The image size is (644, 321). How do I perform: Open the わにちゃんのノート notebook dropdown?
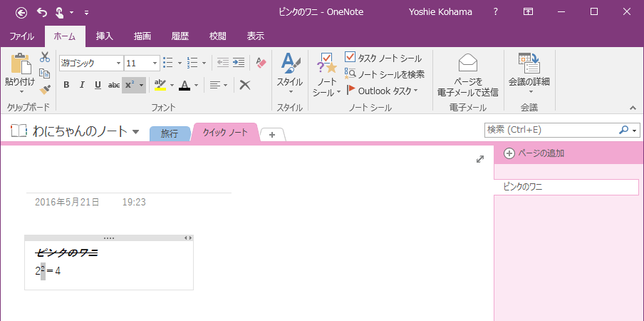tap(136, 132)
